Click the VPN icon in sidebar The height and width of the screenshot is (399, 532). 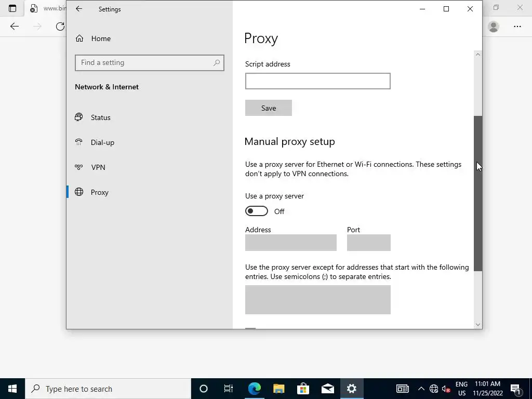coord(79,167)
